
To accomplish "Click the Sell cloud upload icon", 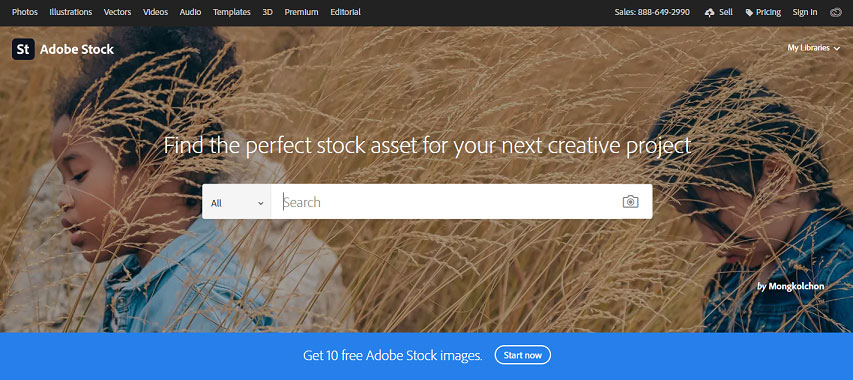I will tap(709, 13).
